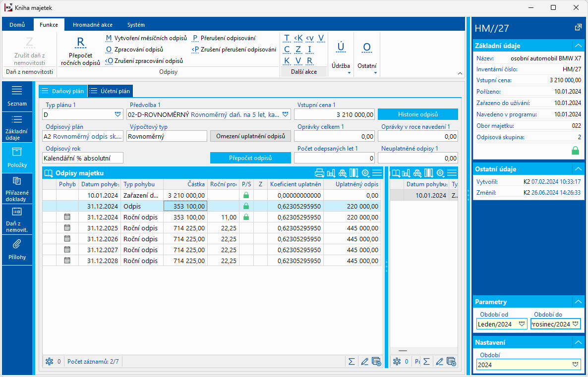
Task: Open the Typ plánu 1 dropdown
Action: pyautogui.click(x=118, y=114)
